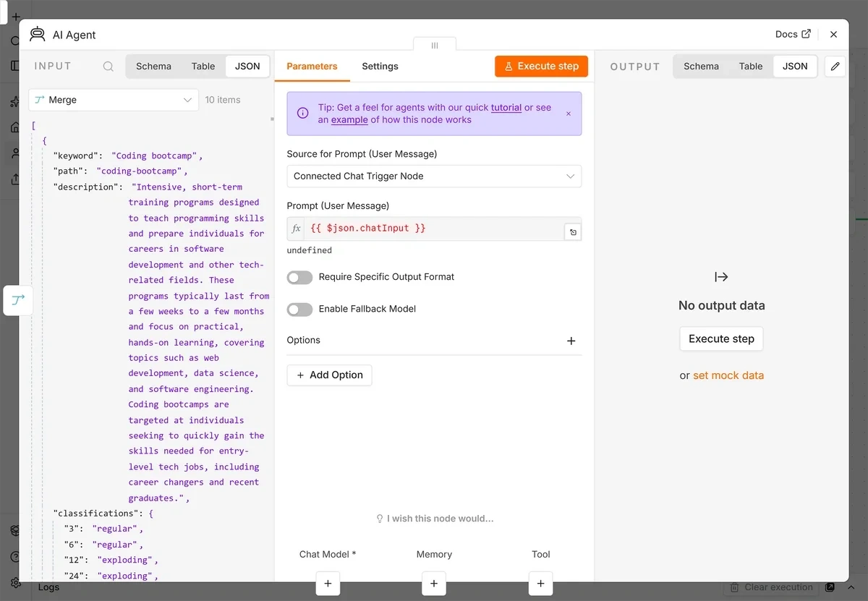
Task: Dismiss the tutorial tip banner
Action: pos(569,114)
